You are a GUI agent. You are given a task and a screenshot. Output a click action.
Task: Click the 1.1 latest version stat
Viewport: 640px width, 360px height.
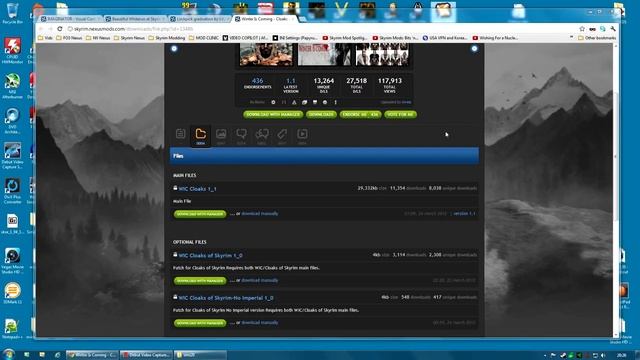click(x=291, y=81)
